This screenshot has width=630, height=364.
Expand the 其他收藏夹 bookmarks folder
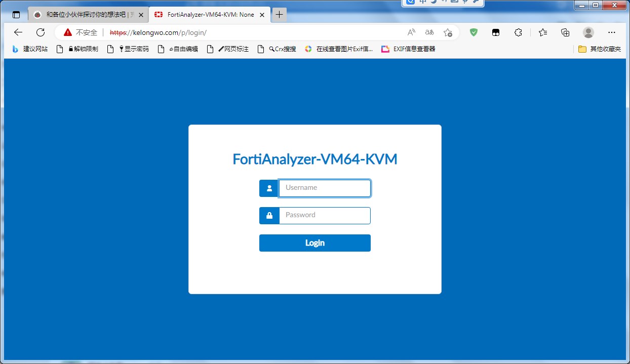tap(599, 49)
